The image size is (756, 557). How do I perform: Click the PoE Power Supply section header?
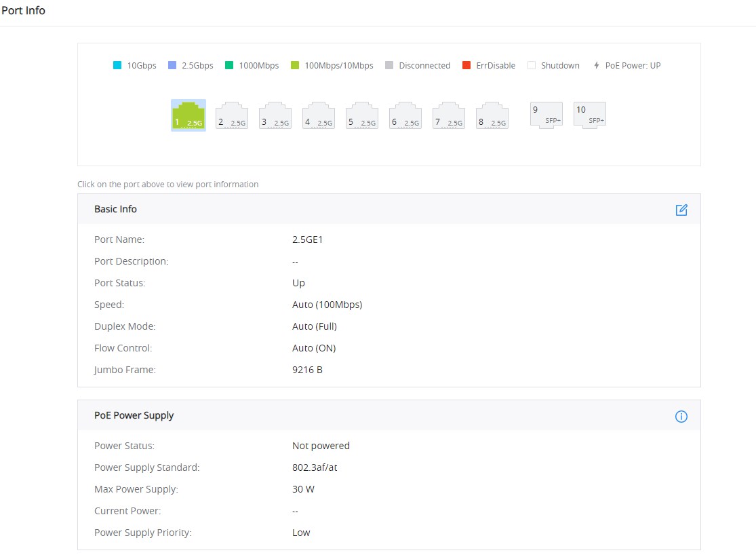click(389, 415)
